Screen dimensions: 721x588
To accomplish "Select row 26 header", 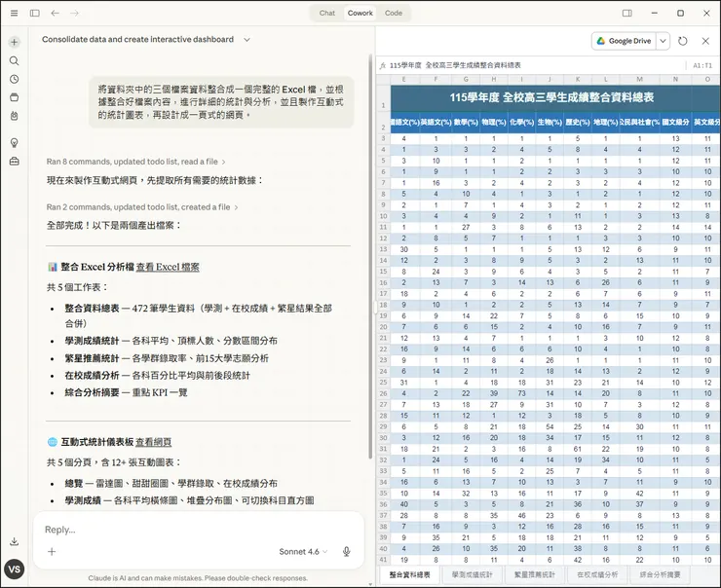I will pos(383,393).
